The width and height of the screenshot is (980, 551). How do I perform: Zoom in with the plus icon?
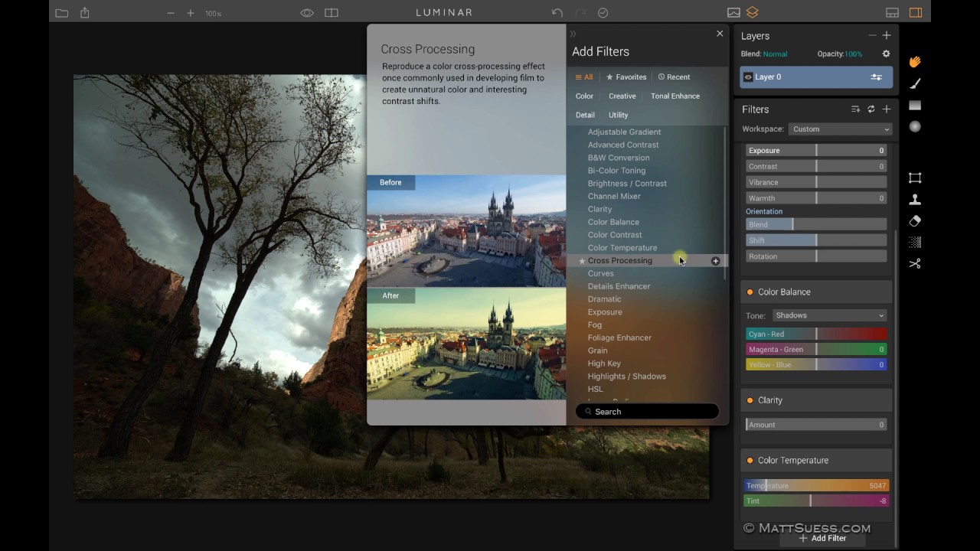click(191, 13)
